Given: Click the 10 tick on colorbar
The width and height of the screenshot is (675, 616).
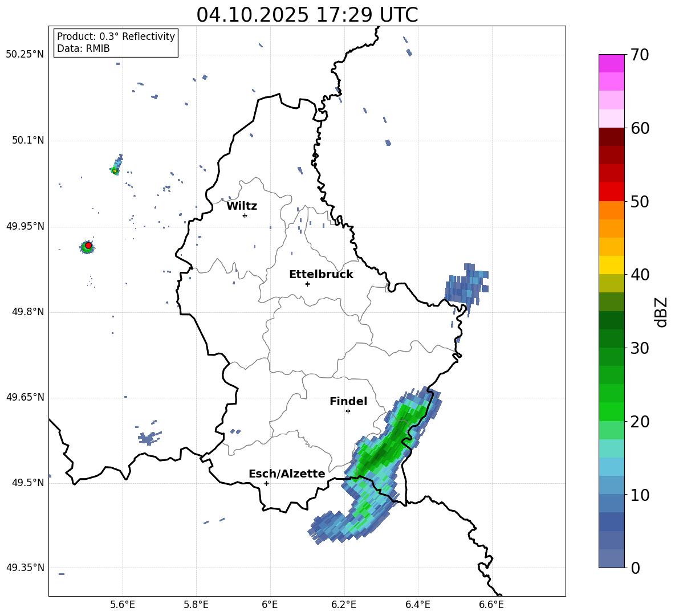Looking at the screenshot, I should point(640,495).
